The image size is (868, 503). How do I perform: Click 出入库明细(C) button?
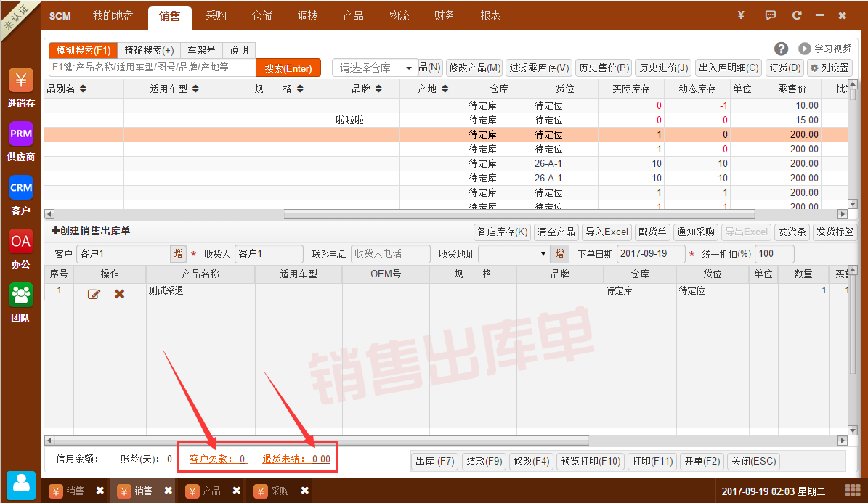pos(729,68)
